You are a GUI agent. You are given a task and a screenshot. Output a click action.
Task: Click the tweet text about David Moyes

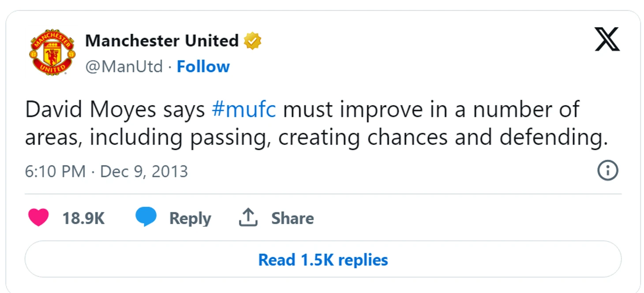click(316, 124)
